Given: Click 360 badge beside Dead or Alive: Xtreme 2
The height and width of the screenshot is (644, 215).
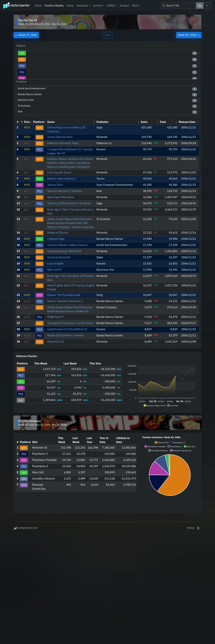Looking at the screenshot, I should click(x=40, y=179).
